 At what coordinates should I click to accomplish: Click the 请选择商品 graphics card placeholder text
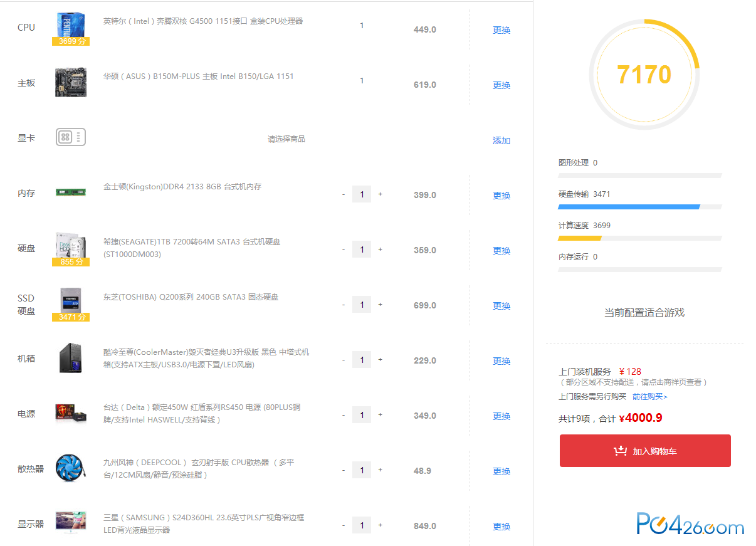pyautogui.click(x=286, y=139)
